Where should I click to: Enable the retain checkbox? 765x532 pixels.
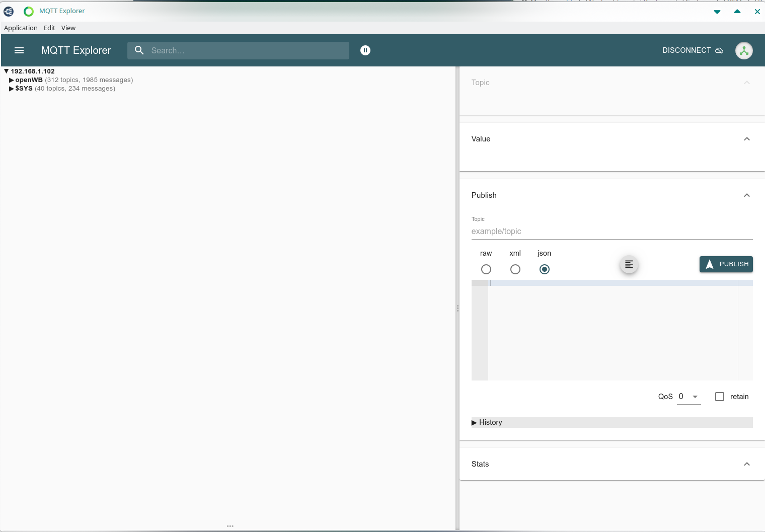point(720,397)
